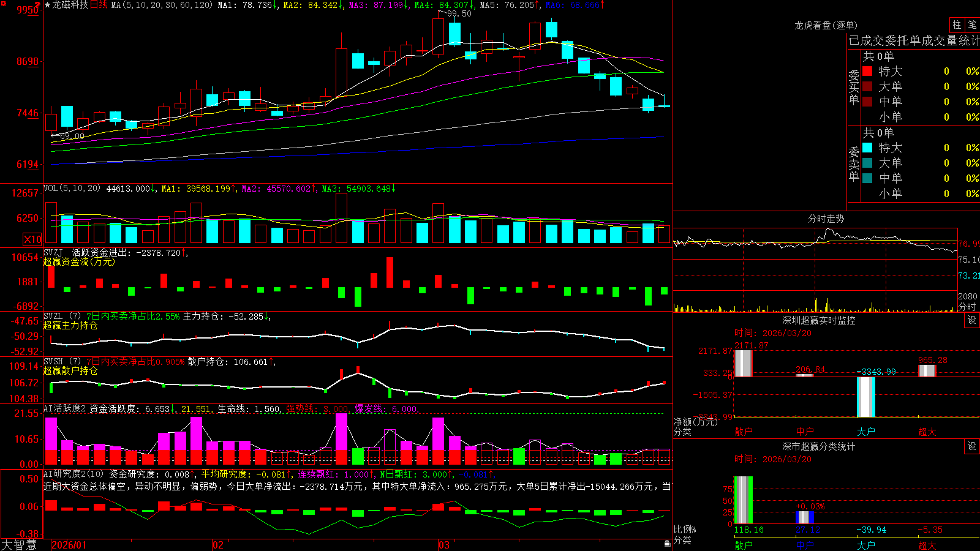Click the 03 month marker on the time axis
Image resolution: width=980 pixels, height=551 pixels.
(444, 545)
